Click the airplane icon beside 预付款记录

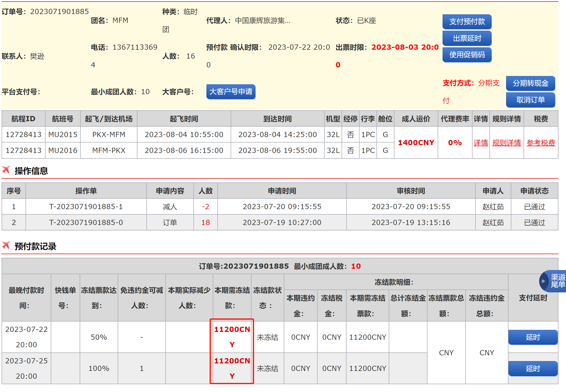[x=6, y=245]
